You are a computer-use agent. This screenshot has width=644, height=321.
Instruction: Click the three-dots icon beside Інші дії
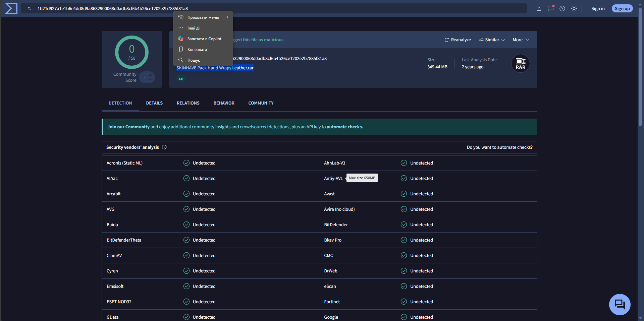pyautogui.click(x=181, y=28)
